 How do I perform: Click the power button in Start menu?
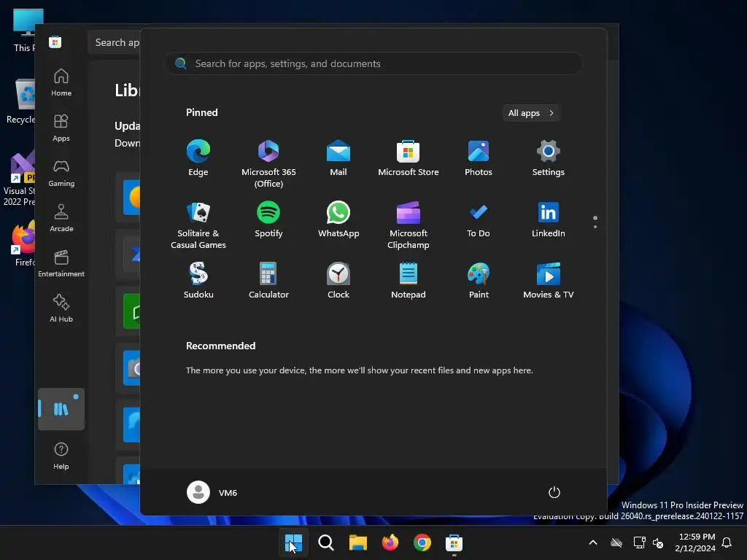554,492
